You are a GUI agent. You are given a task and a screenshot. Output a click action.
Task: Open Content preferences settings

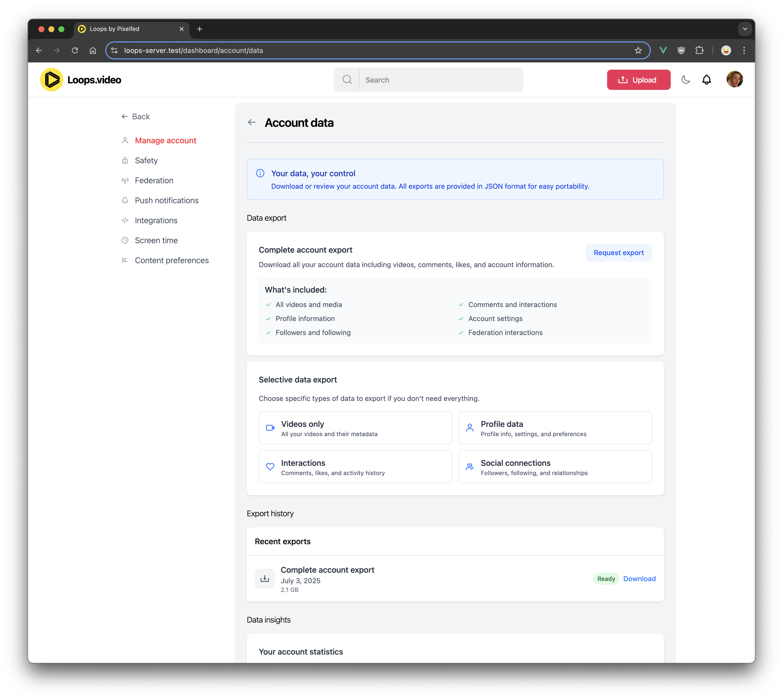coord(172,261)
